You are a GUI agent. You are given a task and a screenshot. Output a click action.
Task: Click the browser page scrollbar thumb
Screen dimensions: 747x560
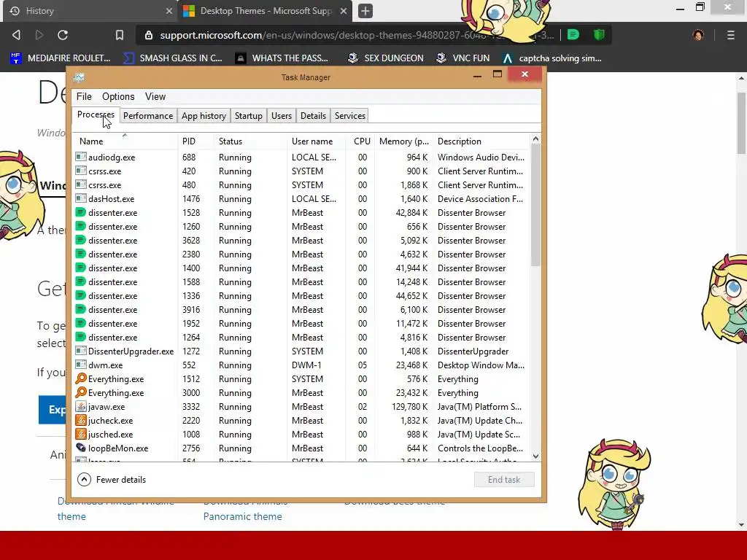741,122
